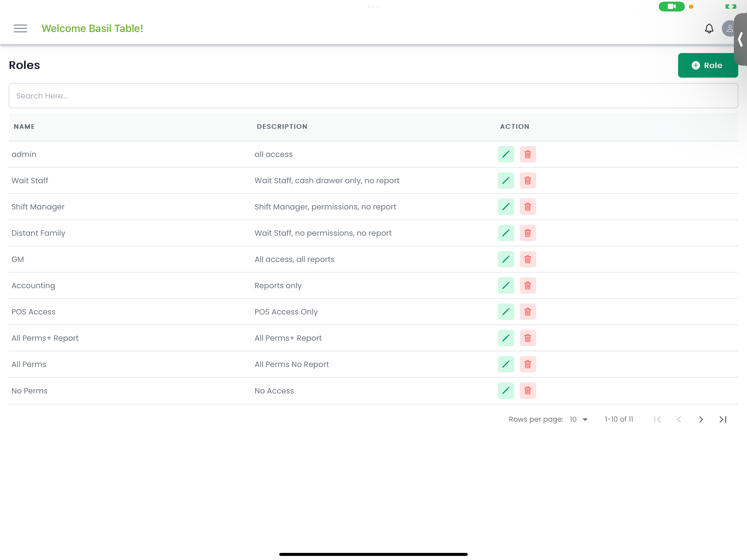
Task: Go to next page of roles
Action: click(x=701, y=419)
